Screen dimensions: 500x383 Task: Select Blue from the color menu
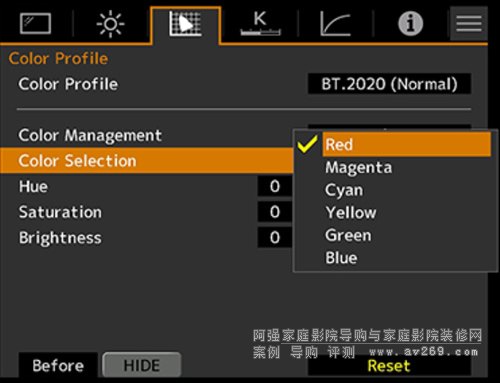click(341, 258)
